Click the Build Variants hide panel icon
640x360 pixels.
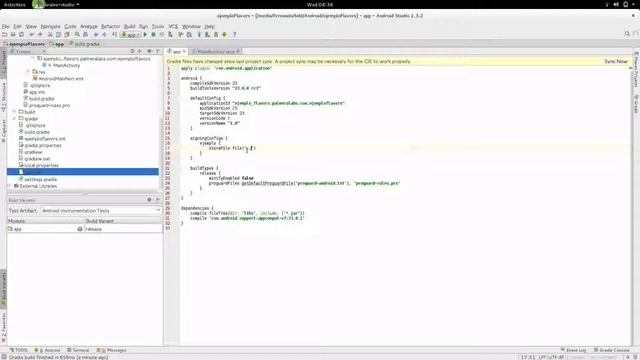point(158,200)
